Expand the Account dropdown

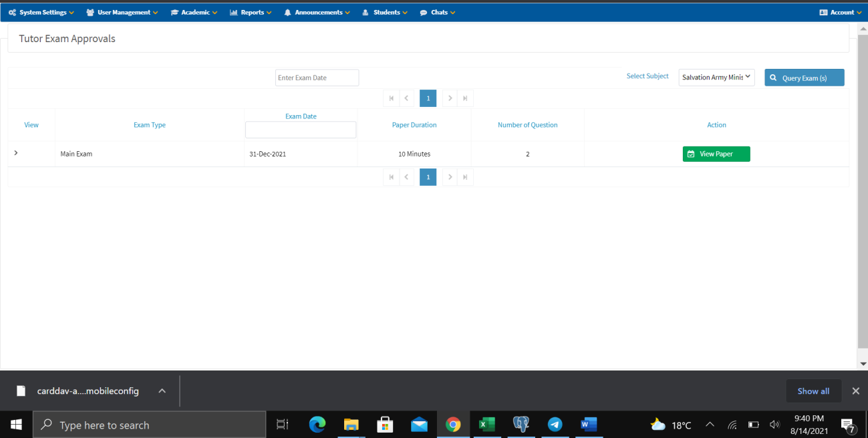click(x=841, y=13)
